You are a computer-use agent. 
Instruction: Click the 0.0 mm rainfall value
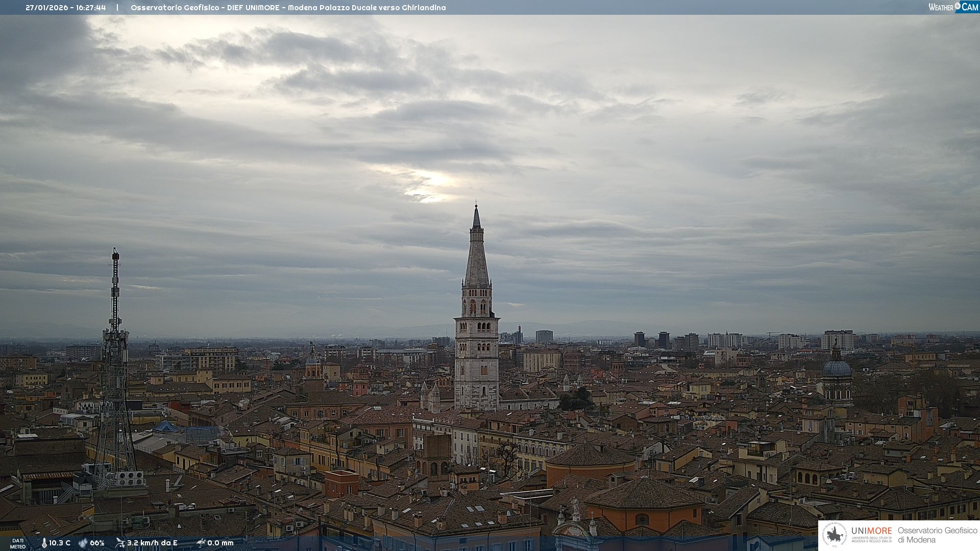click(220, 543)
